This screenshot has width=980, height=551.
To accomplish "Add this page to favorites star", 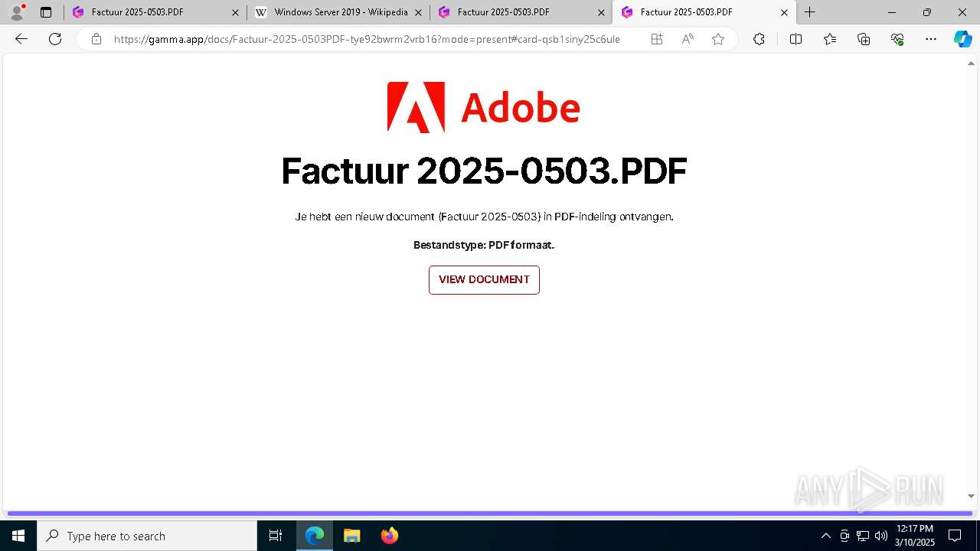I will click(718, 39).
